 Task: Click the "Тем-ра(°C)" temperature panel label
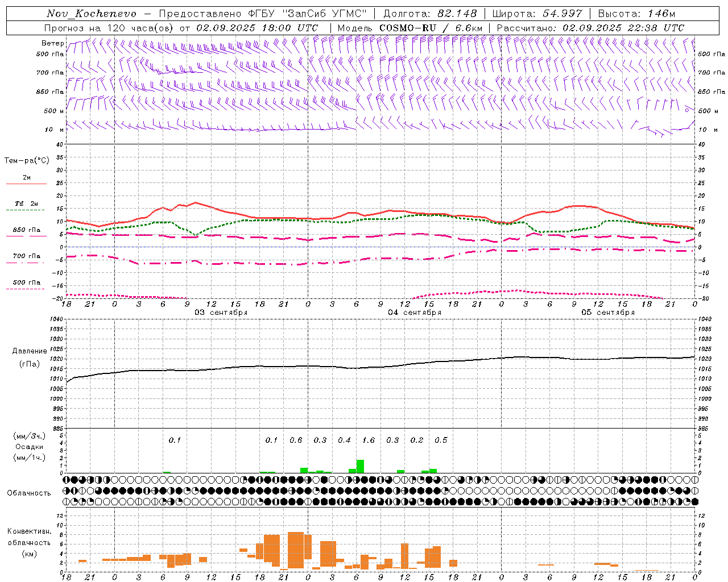(x=27, y=161)
